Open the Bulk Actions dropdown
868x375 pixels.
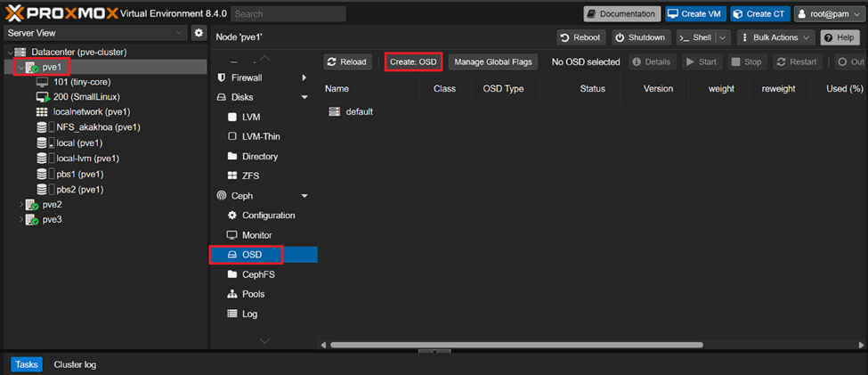[x=777, y=37]
